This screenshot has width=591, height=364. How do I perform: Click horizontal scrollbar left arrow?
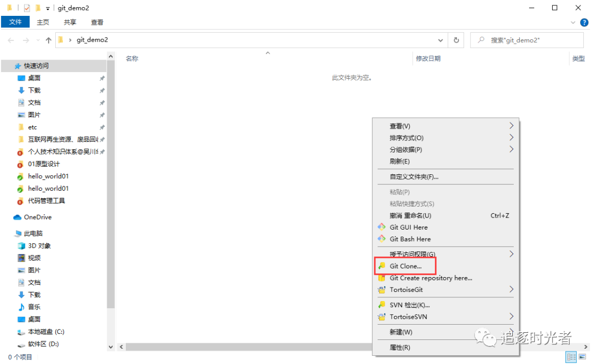click(121, 347)
